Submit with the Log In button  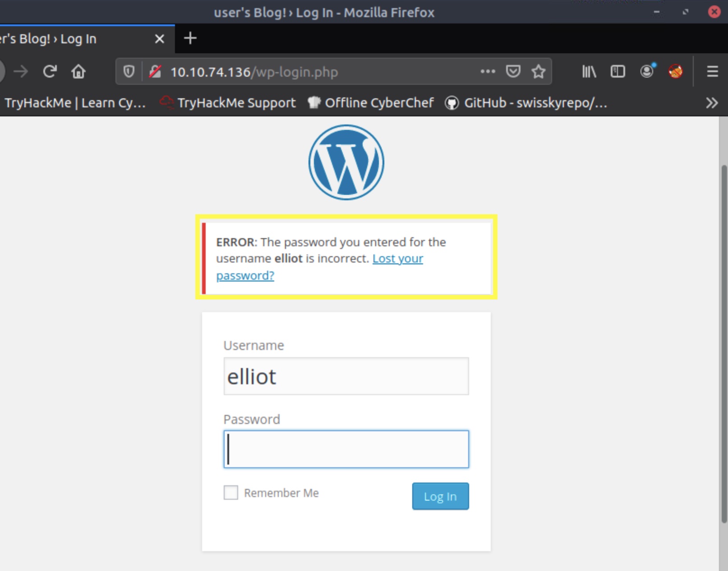tap(440, 496)
